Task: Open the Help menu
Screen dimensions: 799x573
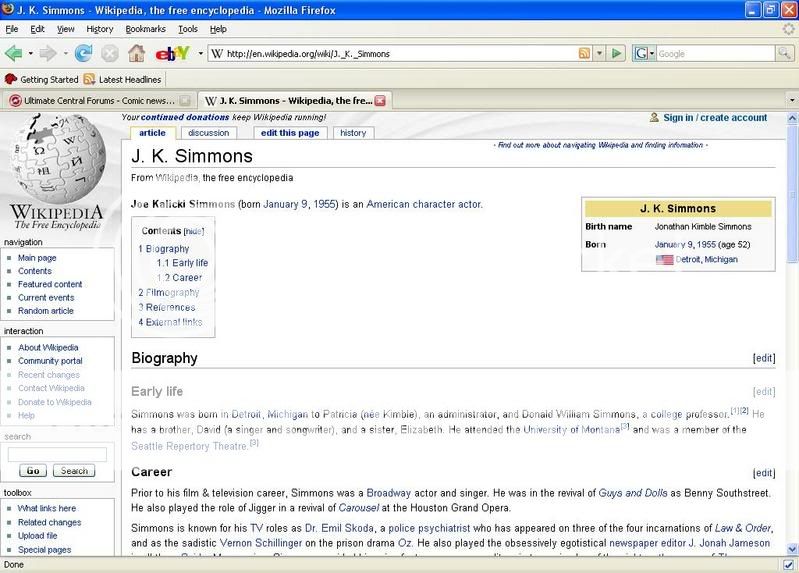Action: click(218, 29)
